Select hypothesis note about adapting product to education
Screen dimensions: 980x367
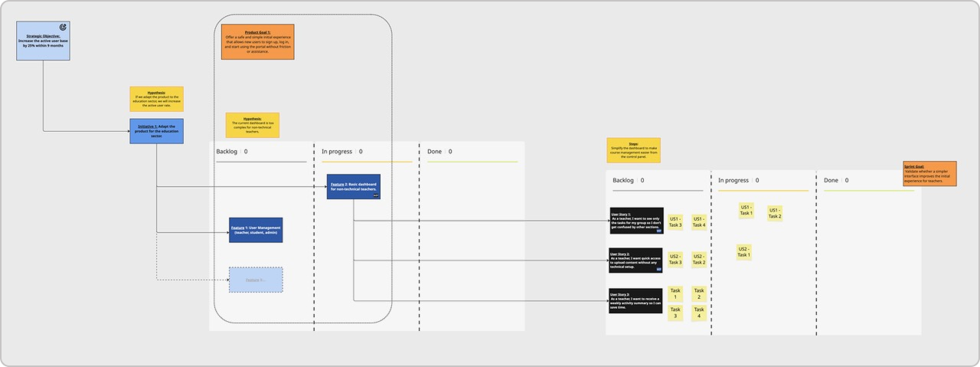point(156,99)
